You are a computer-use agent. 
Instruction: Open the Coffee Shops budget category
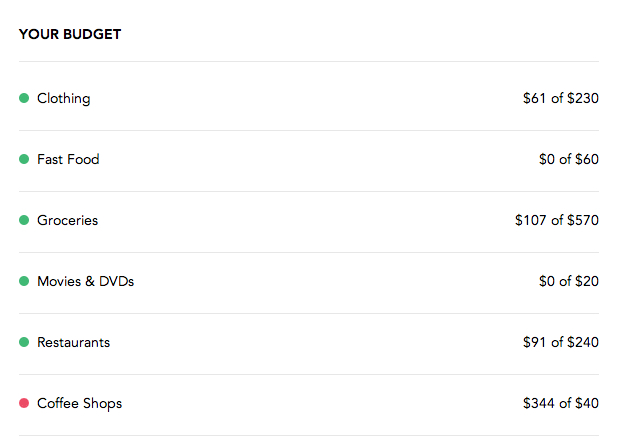pos(79,403)
